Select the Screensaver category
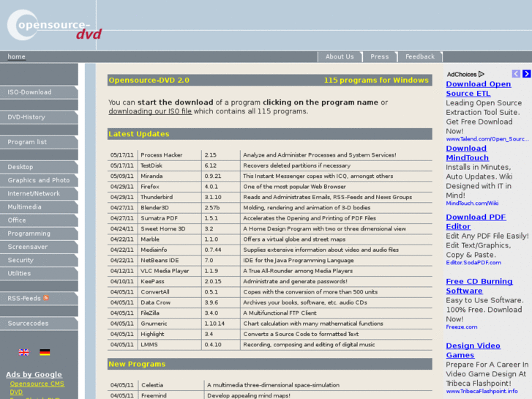 (x=39, y=247)
